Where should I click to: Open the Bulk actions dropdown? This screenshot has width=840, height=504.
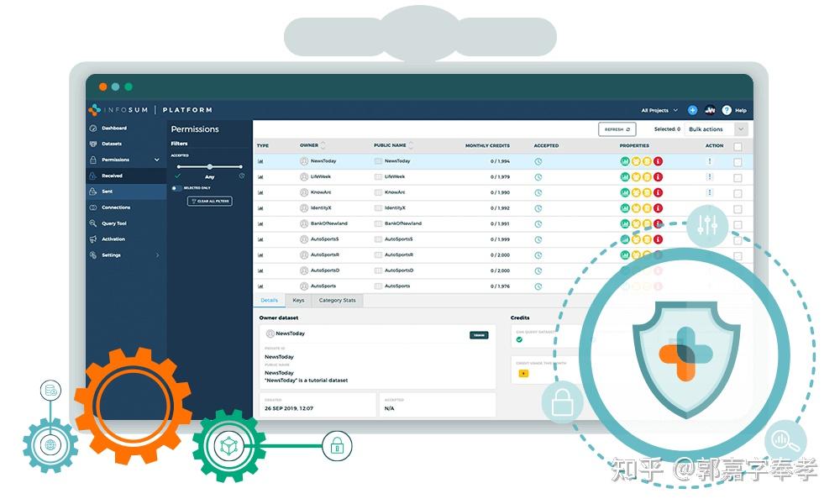716,129
